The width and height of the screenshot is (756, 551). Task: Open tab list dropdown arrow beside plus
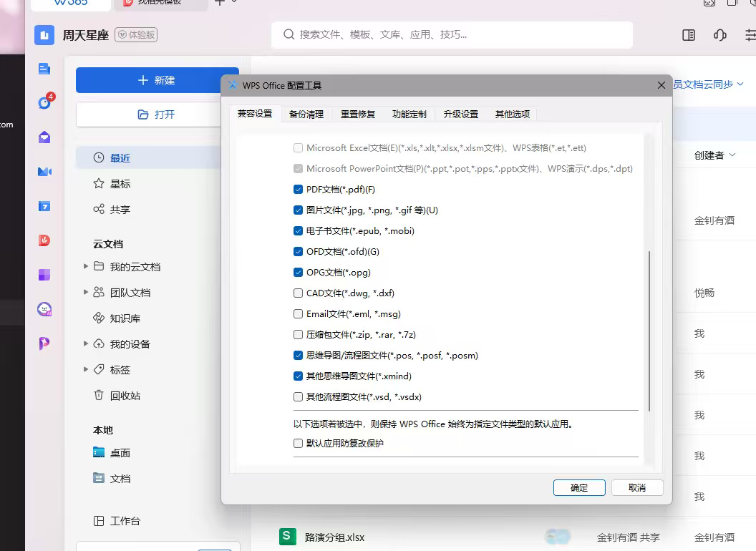pos(234,2)
